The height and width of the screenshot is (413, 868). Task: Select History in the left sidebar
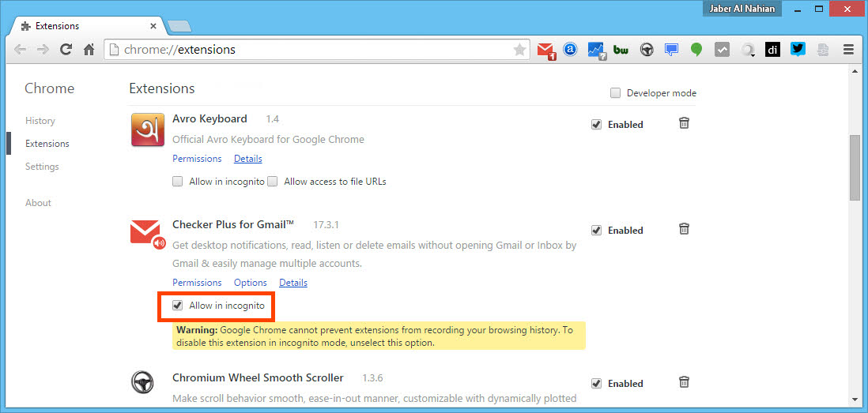point(40,121)
